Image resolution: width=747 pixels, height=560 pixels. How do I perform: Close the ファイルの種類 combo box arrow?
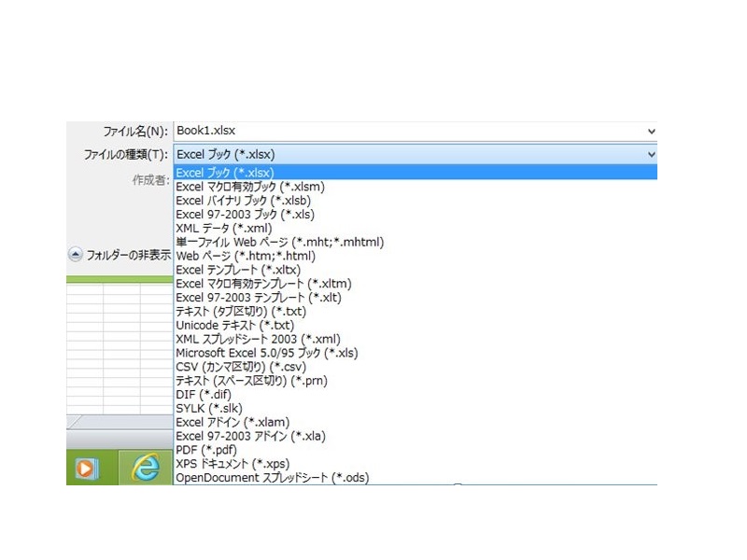(651, 154)
